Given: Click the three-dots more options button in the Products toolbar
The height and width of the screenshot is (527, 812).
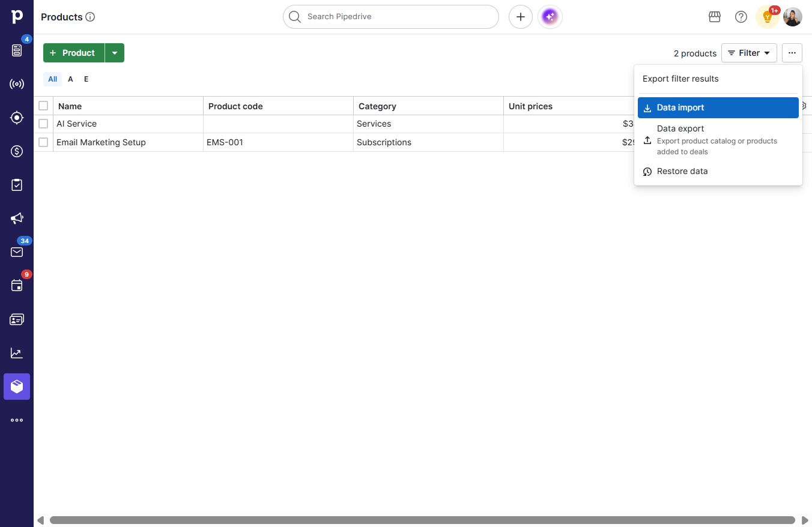Looking at the screenshot, I should (792, 53).
